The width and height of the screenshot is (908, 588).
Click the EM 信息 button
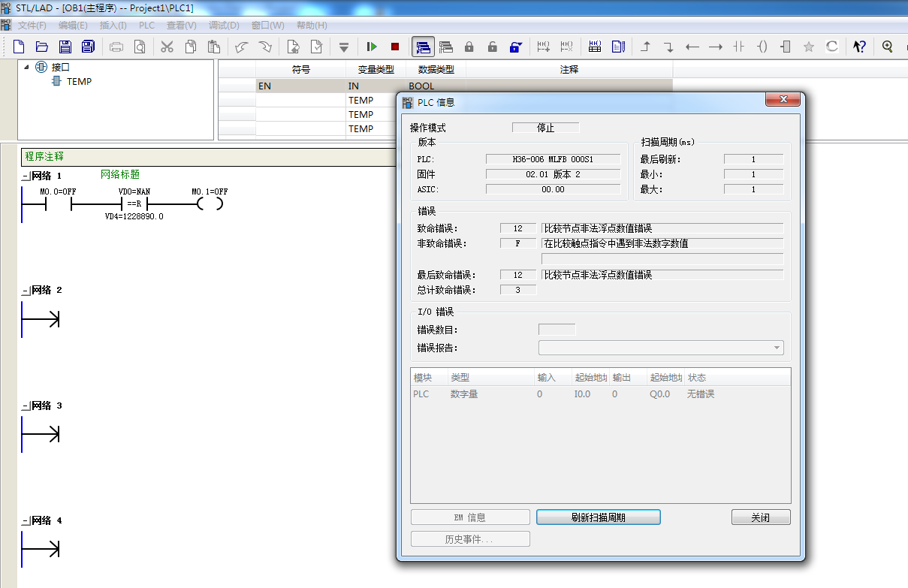470,517
